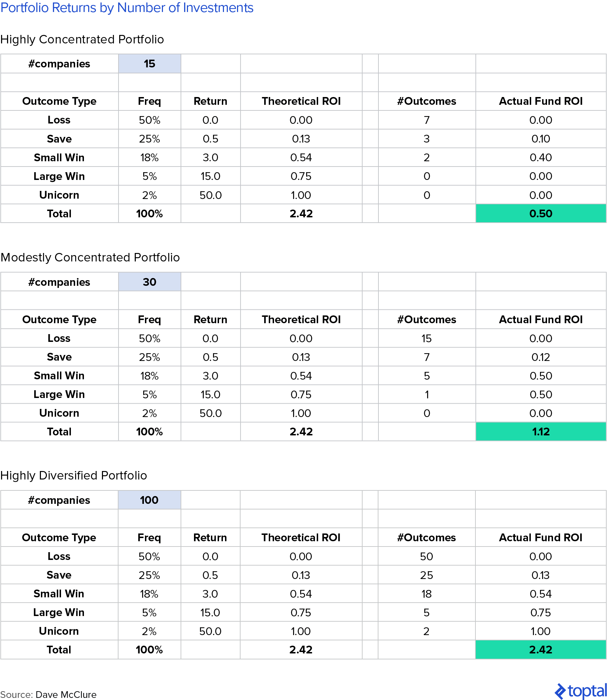Viewport: 607px width, 700px height.
Task: Select the #Outcomes cell showing 18
Action: tap(426, 594)
